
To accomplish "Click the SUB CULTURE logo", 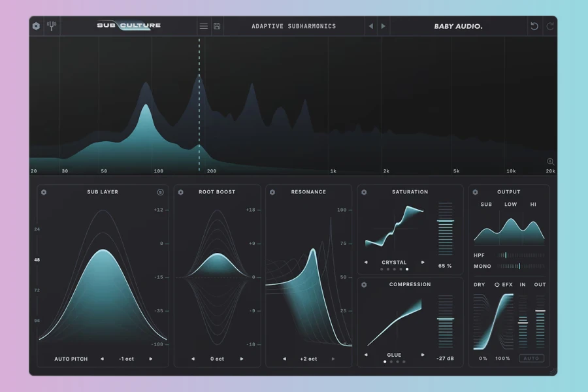I will point(129,25).
